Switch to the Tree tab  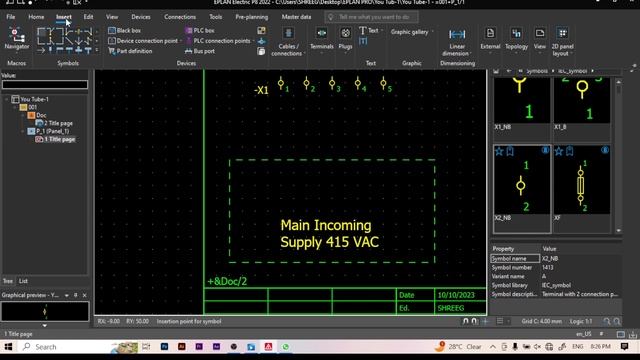[x=8, y=281]
